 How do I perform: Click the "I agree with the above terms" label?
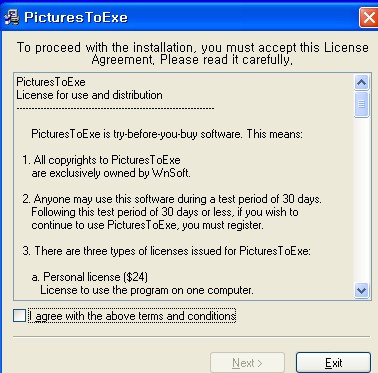point(132,316)
